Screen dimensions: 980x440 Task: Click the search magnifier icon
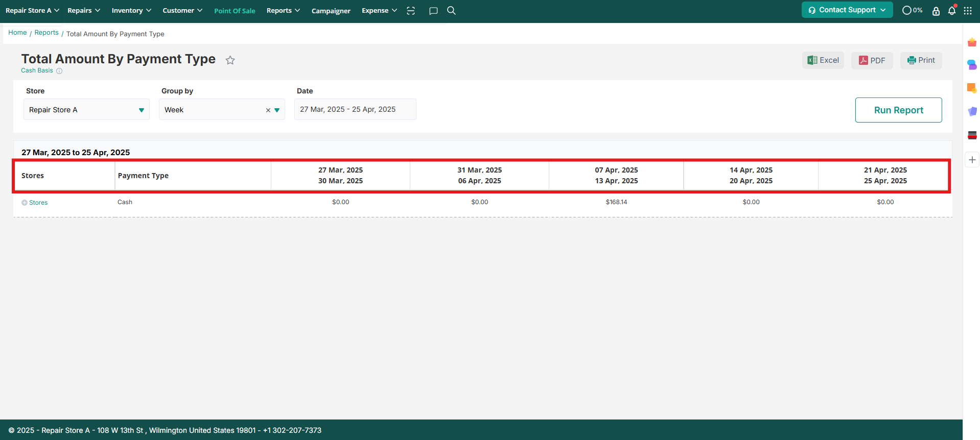(451, 11)
